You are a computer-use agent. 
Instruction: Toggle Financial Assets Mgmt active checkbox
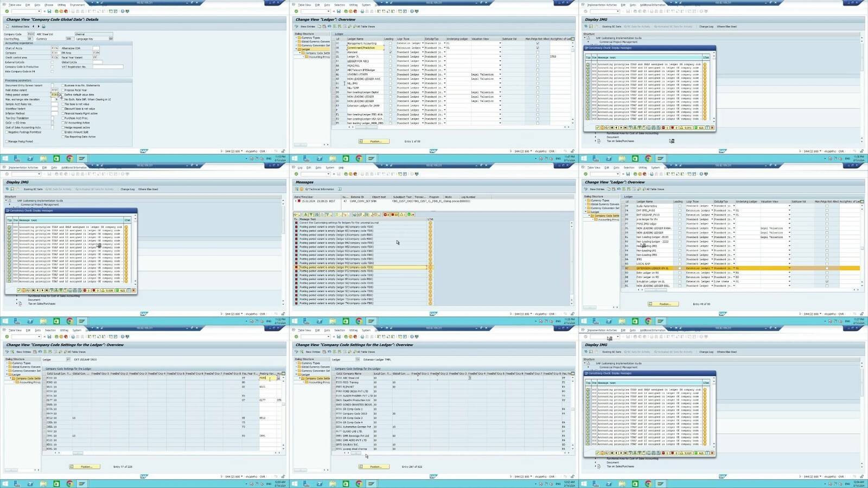coord(63,113)
